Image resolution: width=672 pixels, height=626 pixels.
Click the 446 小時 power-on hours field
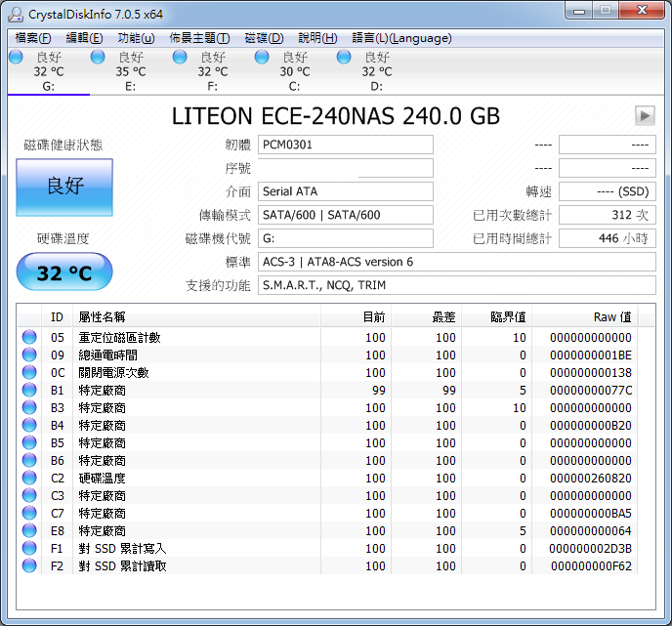click(x=608, y=238)
